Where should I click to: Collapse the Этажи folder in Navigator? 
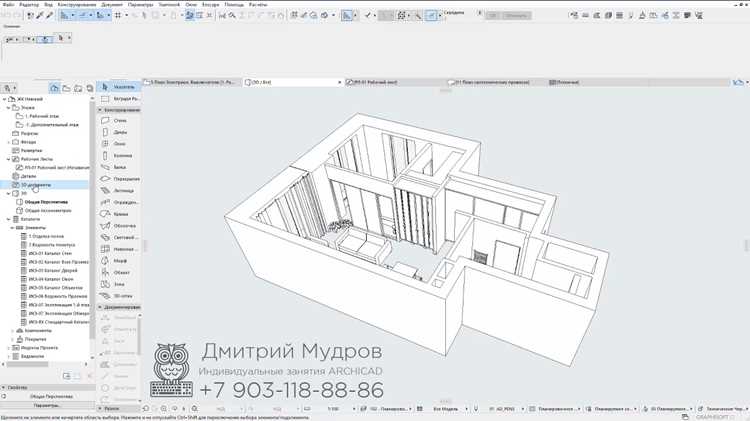(8, 108)
